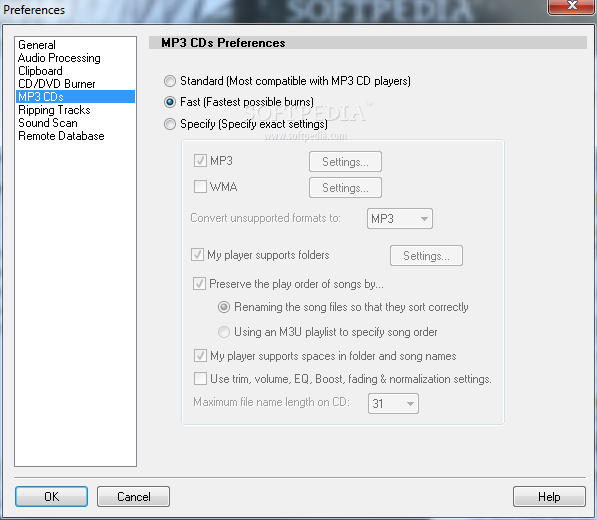Image resolution: width=597 pixels, height=520 pixels.
Task: Select the Fast burn mode radio button
Action: coord(170,102)
